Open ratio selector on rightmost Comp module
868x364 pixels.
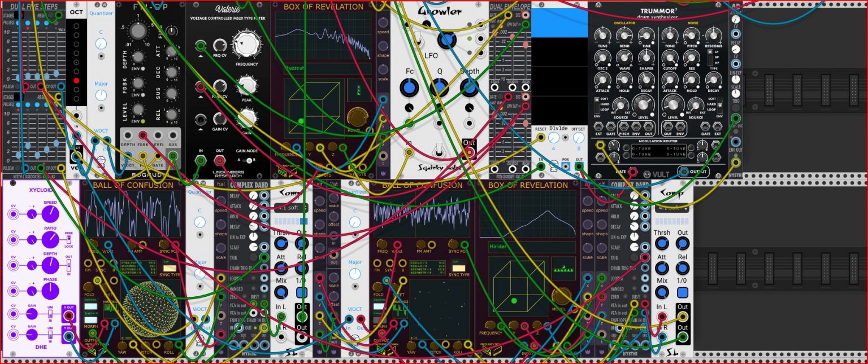coord(672,208)
